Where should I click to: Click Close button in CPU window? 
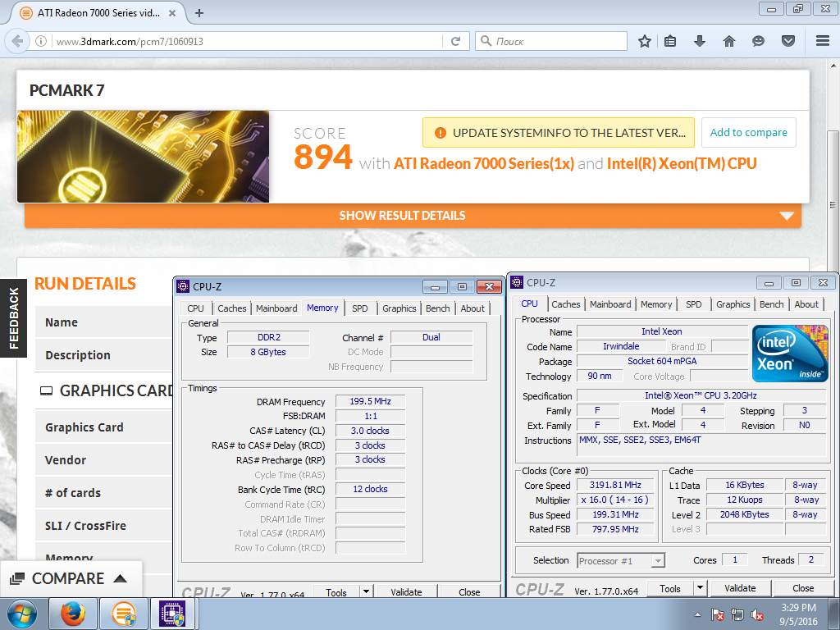pos(803,588)
